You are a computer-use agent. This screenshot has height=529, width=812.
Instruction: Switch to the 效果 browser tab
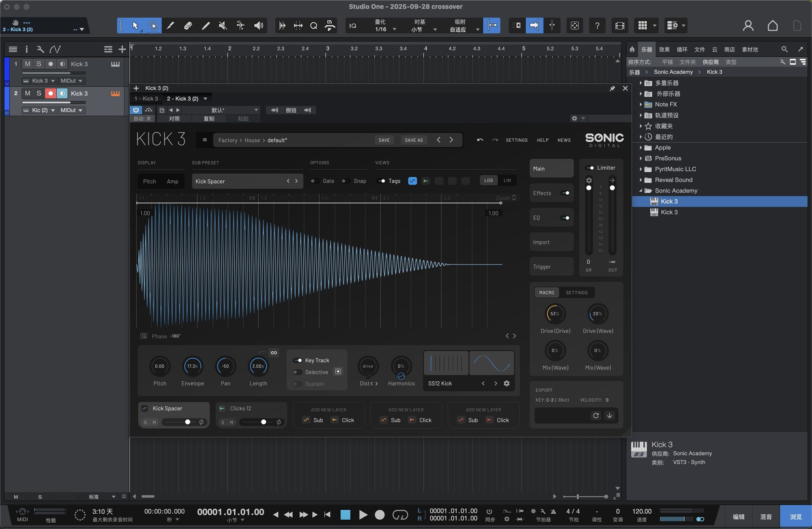pyautogui.click(x=664, y=49)
